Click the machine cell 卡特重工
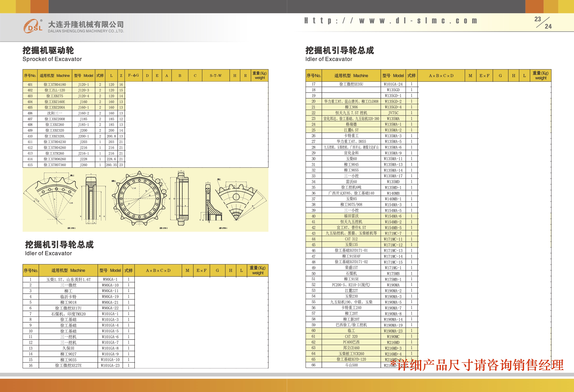The width and height of the screenshot is (574, 392). click(x=351, y=136)
